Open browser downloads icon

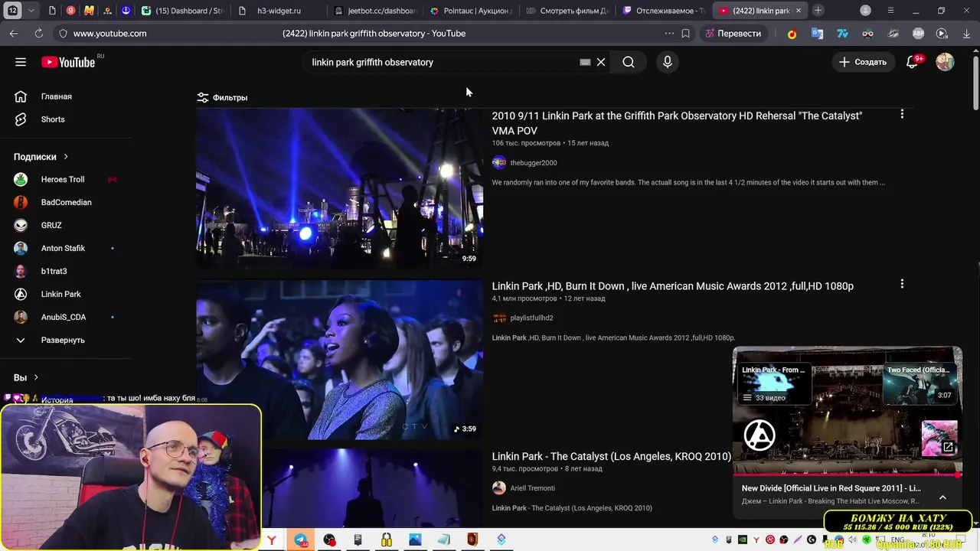coord(966,34)
